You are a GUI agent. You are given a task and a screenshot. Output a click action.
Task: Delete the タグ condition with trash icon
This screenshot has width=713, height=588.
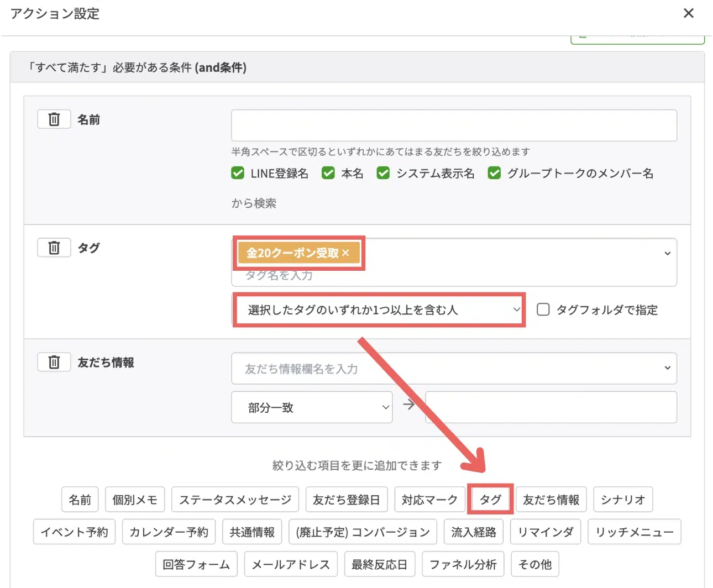click(x=54, y=248)
